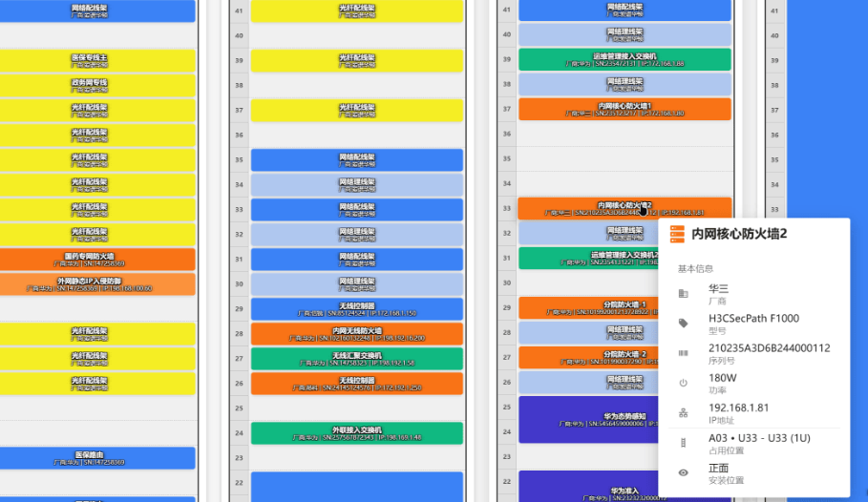The image size is (868, 502).
Task: Select the 内网核心防火墙2 title in the popup
Action: [739, 234]
